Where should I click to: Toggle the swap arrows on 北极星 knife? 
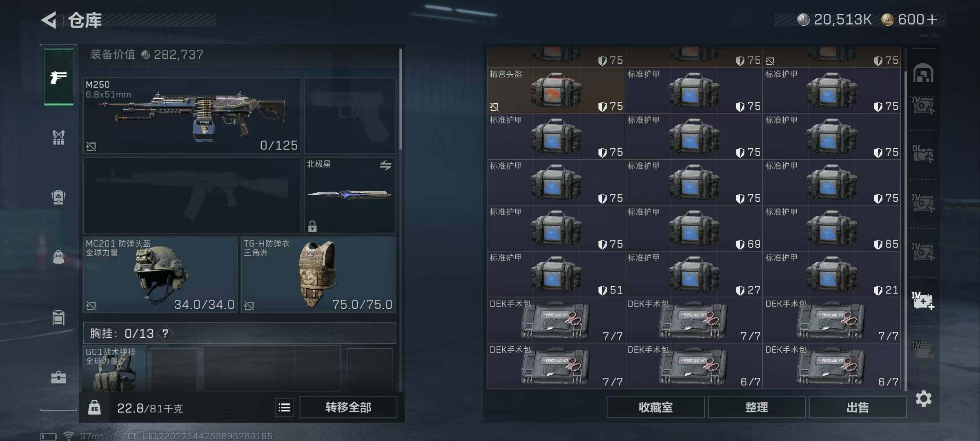[x=385, y=165]
